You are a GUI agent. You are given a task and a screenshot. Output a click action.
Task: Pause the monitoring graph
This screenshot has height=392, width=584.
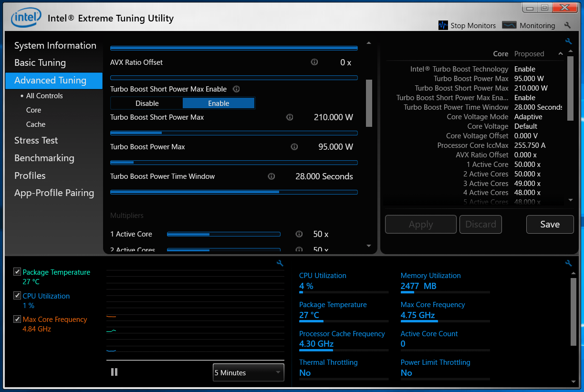(x=114, y=372)
